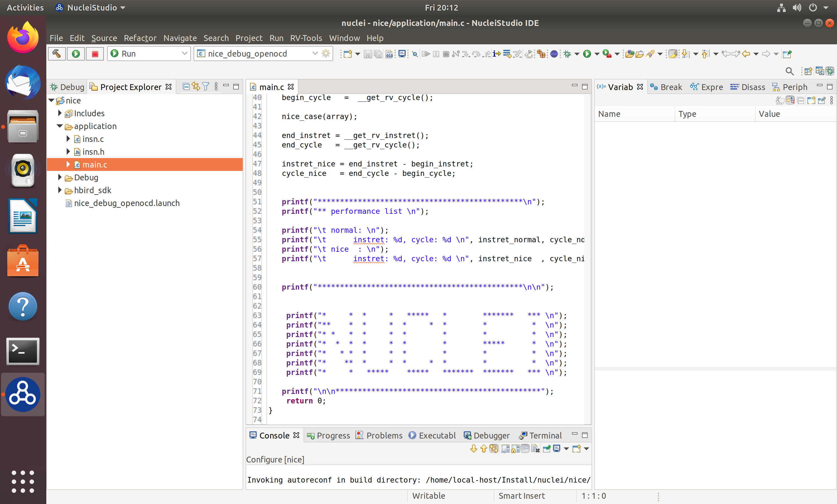The width and height of the screenshot is (837, 504).
Task: Open Firefox from the dock
Action: pyautogui.click(x=23, y=37)
